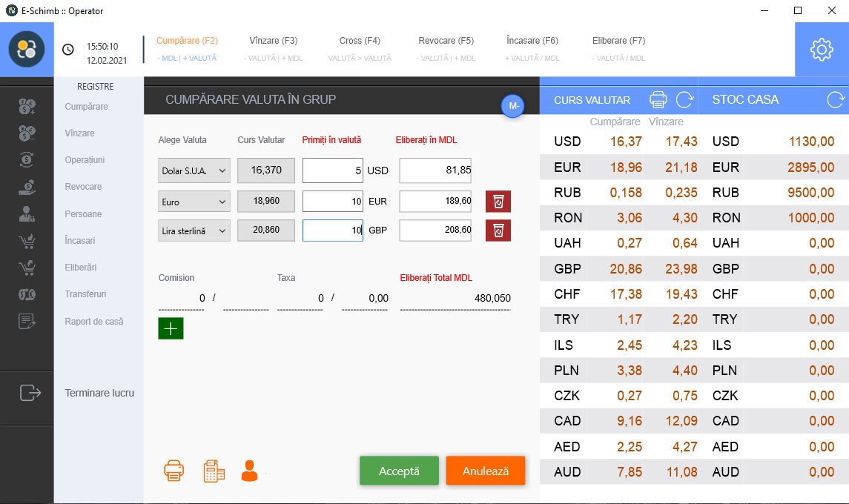The image size is (849, 504).
Task: Refresh the Curs Valutar rates
Action: point(685,99)
